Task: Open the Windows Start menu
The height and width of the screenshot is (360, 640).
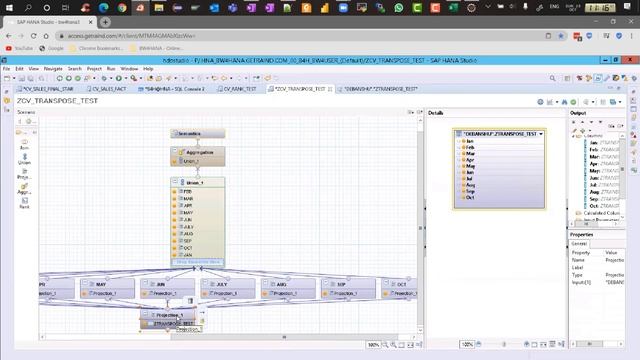Action: pyautogui.click(x=9, y=7)
